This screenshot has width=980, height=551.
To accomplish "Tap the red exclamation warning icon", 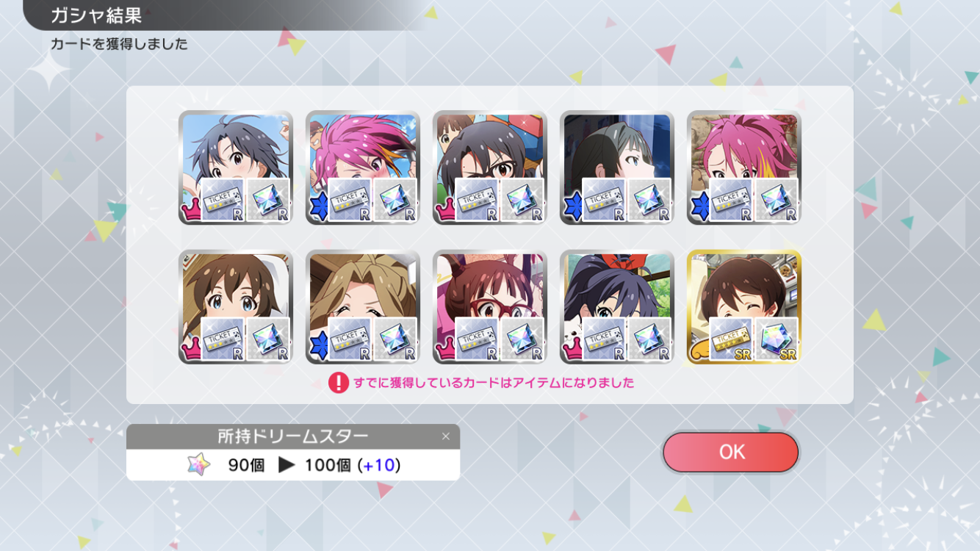I will pos(338,383).
